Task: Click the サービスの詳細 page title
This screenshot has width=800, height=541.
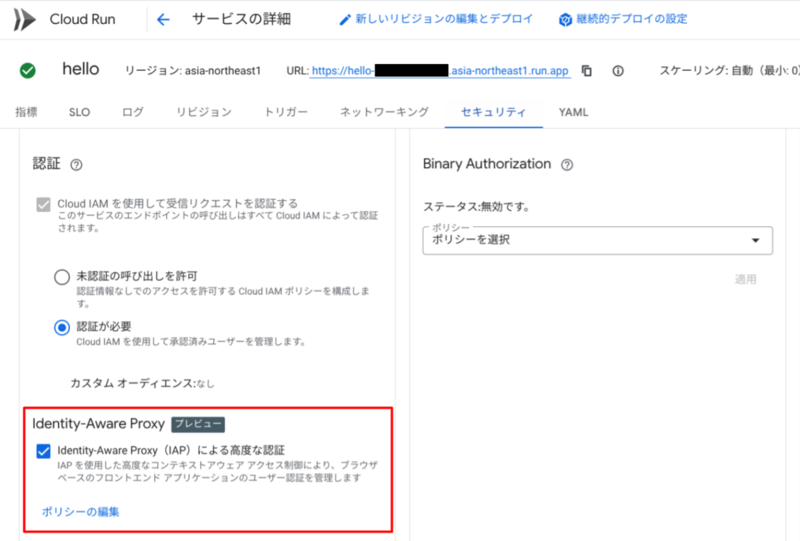Action: coord(241,19)
